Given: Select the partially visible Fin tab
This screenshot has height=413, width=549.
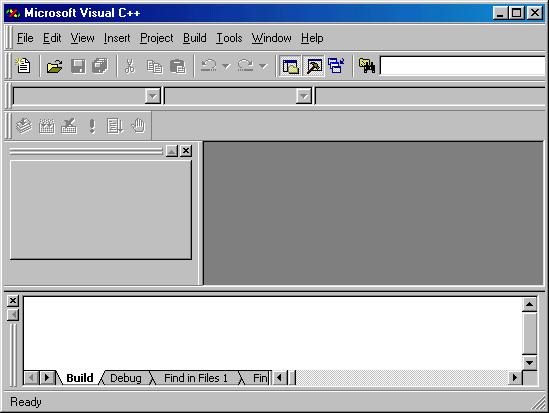Looking at the screenshot, I should click(x=259, y=378).
